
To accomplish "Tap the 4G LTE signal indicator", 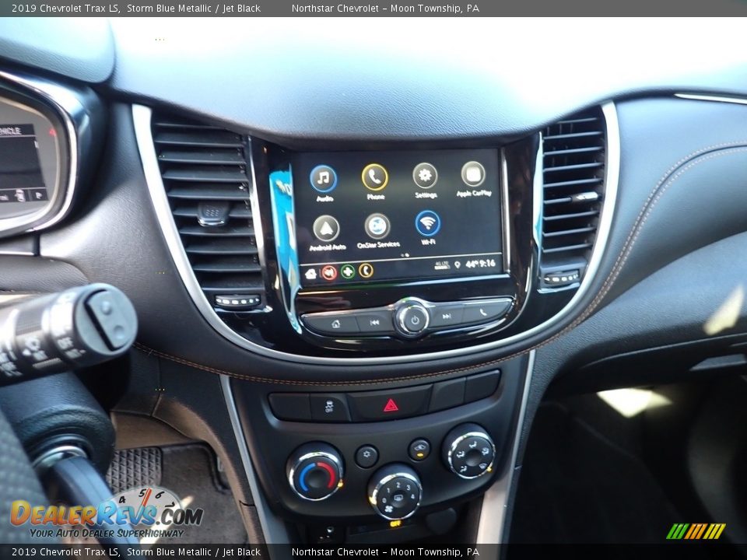I will [x=442, y=265].
